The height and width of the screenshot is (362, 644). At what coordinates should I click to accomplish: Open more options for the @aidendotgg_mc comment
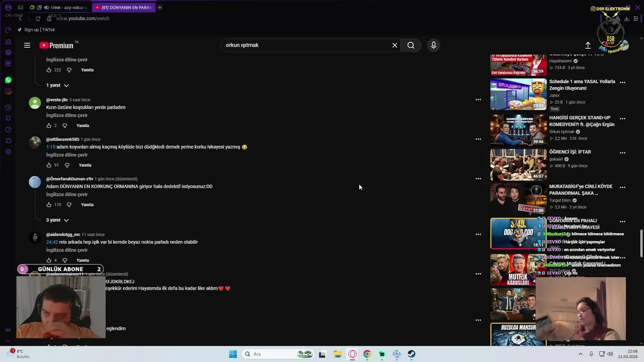(478, 234)
